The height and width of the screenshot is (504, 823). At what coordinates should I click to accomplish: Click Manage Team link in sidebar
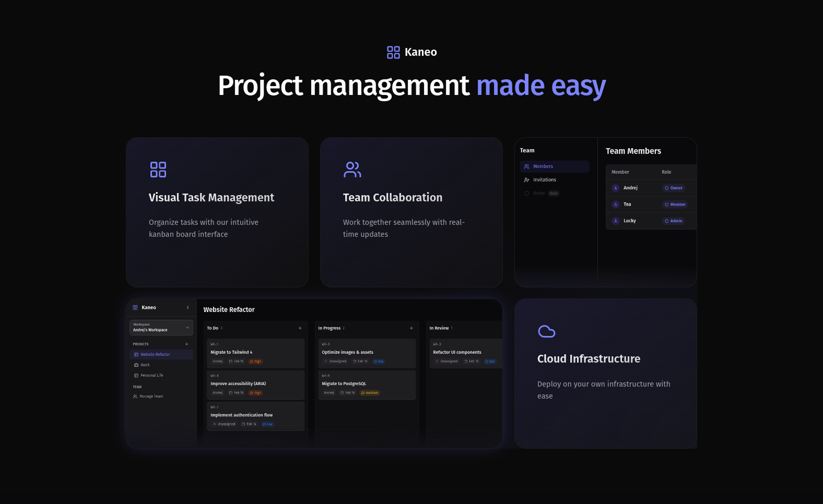(x=151, y=397)
